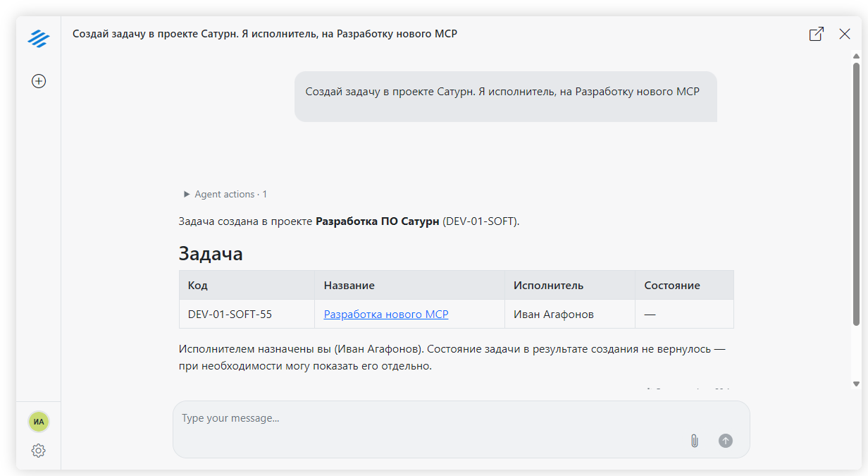Send message with arrow button
Image resolution: width=868 pixels, height=476 pixels.
(x=726, y=441)
